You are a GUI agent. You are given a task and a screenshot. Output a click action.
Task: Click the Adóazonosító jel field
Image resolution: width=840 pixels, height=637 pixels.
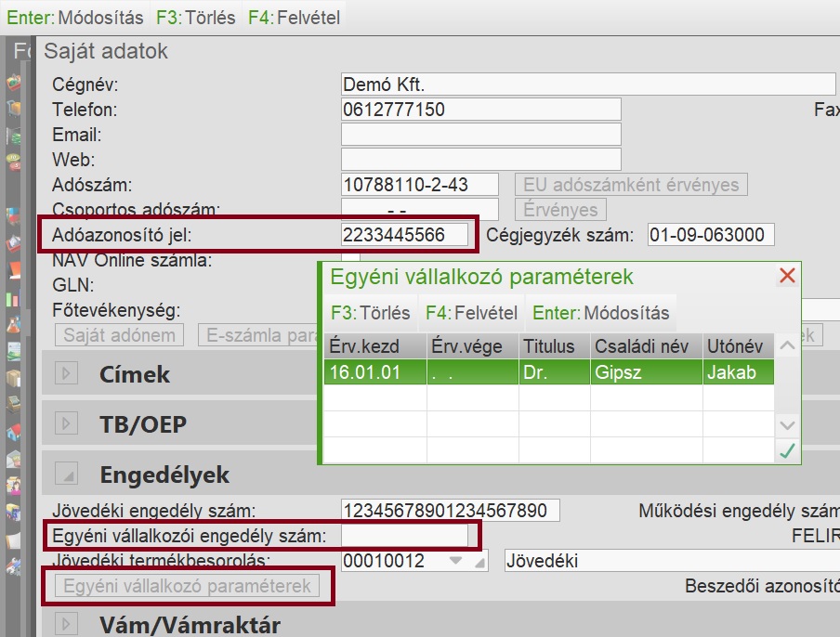point(404,234)
